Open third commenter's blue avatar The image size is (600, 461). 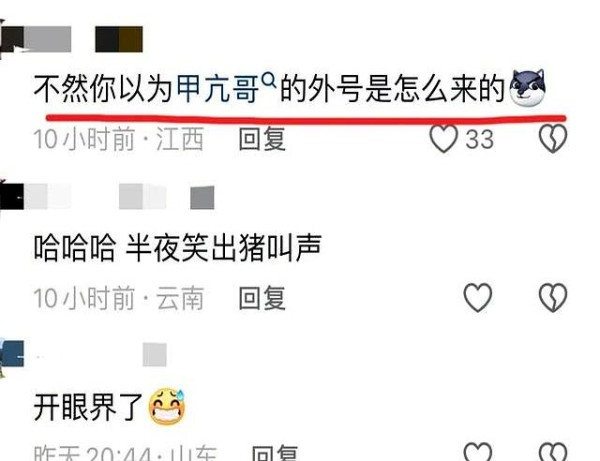pos(11,355)
